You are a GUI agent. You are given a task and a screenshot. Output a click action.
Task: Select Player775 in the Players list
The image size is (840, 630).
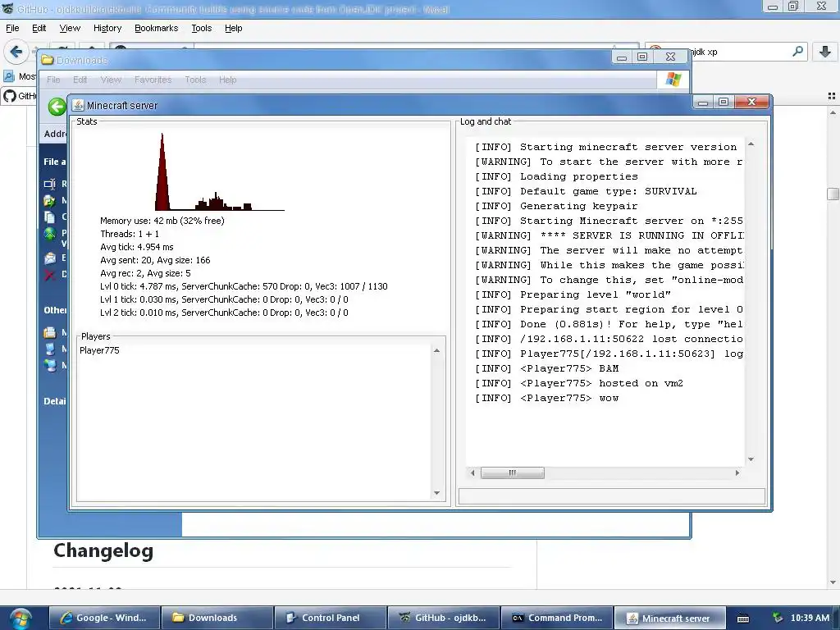click(x=99, y=350)
